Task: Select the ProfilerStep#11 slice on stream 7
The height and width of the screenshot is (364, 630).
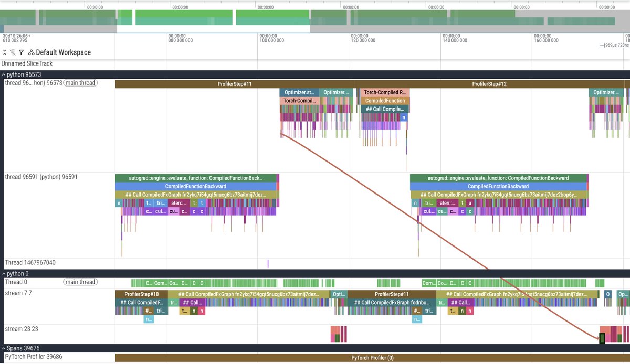Action: click(x=392, y=294)
